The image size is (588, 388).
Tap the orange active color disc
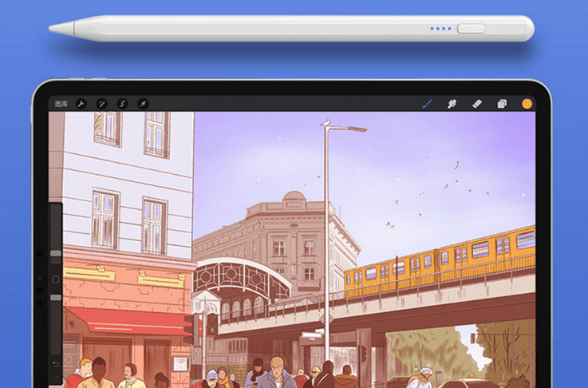click(x=527, y=104)
